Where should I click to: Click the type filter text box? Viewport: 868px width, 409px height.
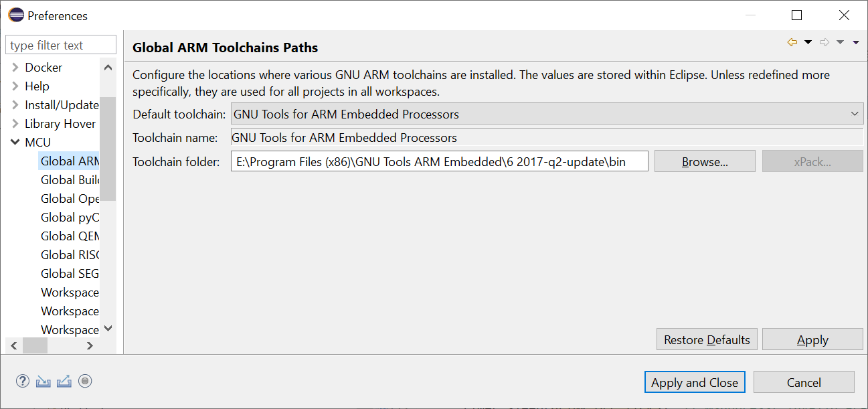click(61, 46)
